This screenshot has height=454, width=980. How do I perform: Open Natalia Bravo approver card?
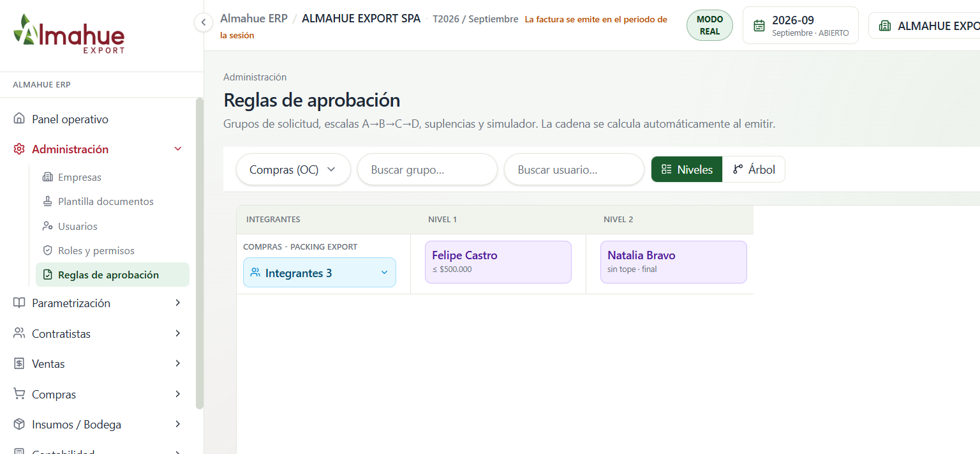point(674,262)
